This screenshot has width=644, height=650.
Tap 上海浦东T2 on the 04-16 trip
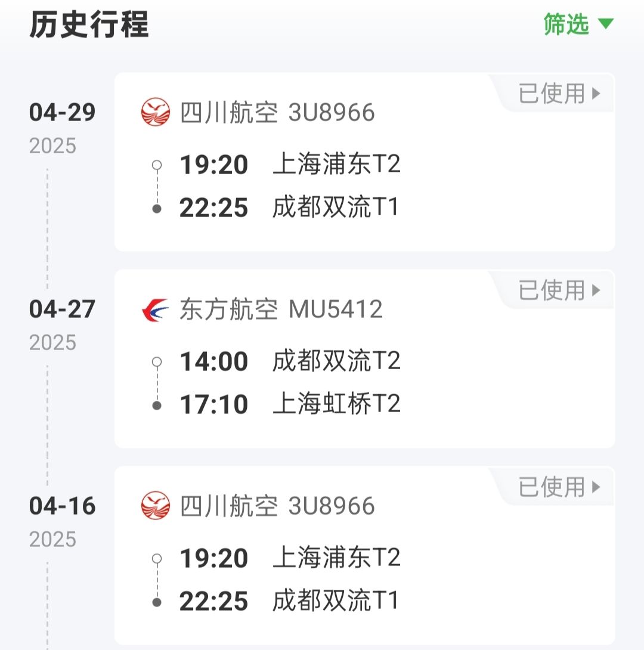[336, 558]
